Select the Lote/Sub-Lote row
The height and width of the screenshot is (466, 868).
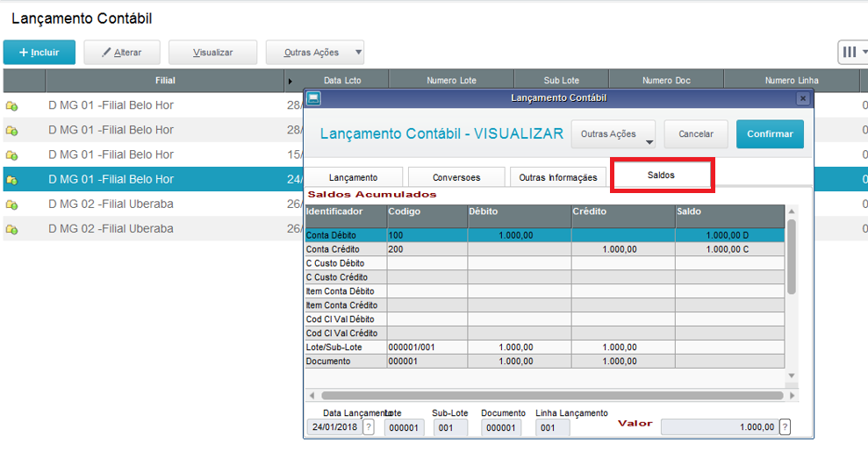click(545, 347)
